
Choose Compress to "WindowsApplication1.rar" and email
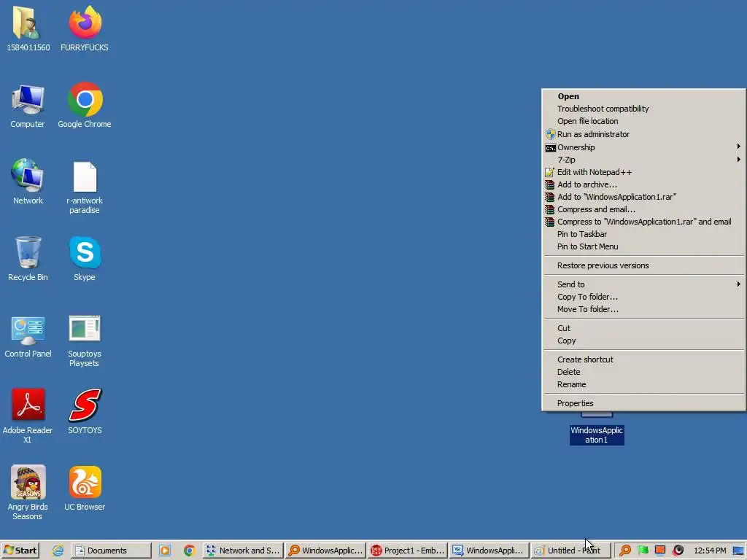(x=644, y=222)
